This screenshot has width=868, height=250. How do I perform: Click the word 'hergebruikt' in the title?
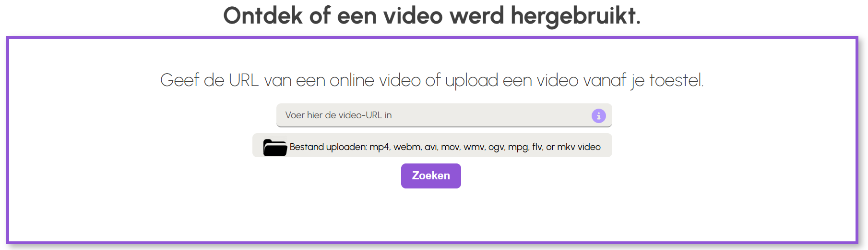[573, 16]
